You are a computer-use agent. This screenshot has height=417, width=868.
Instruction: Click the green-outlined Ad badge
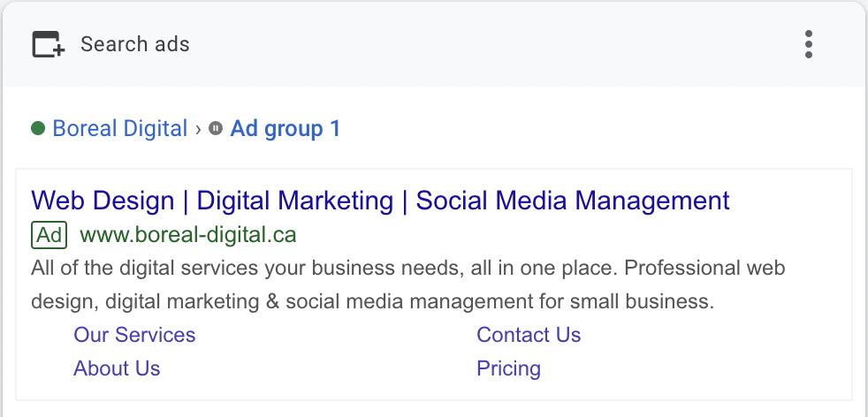coord(49,235)
